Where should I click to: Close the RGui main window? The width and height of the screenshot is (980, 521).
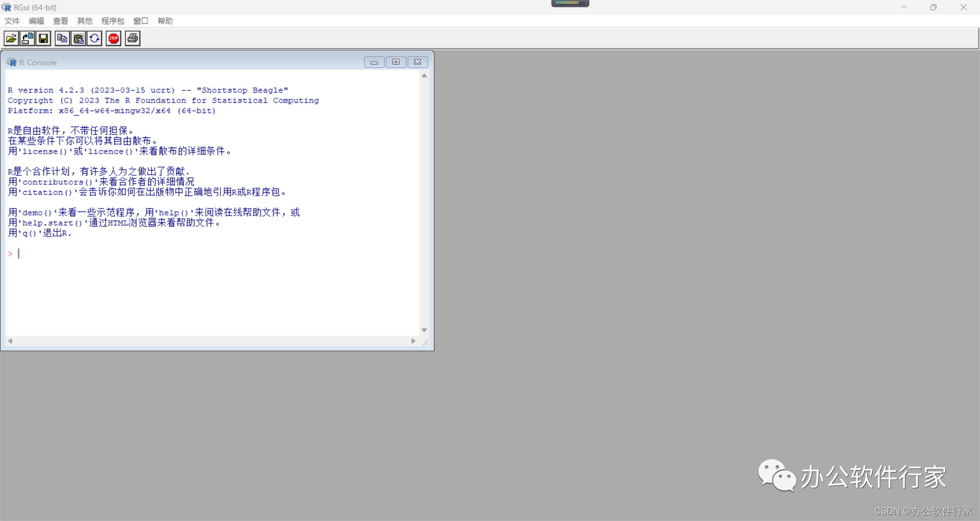coord(964,7)
